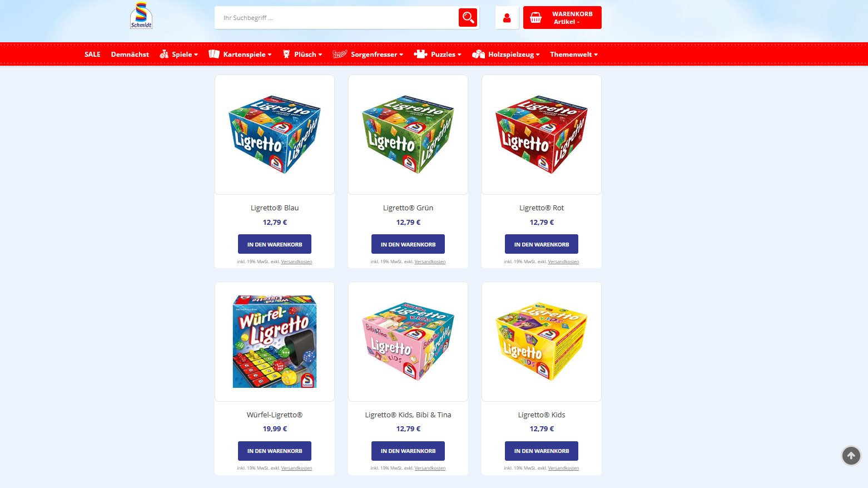Open the Ligretto Kids yellow box image
Image resolution: width=868 pixels, height=488 pixels.
coord(542,342)
